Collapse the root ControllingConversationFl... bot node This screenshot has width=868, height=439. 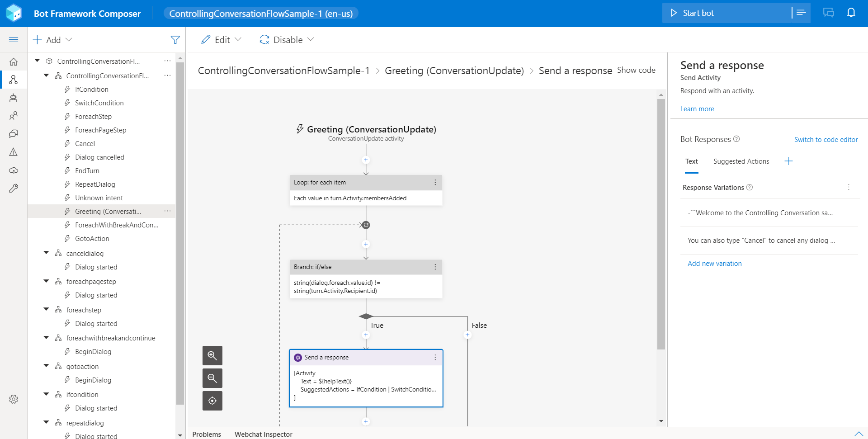[38, 61]
